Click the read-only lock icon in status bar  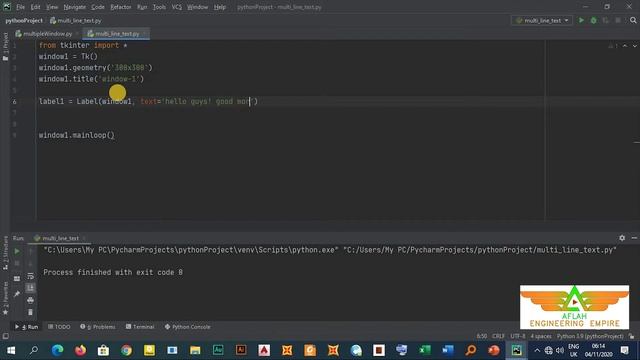coord(632,336)
